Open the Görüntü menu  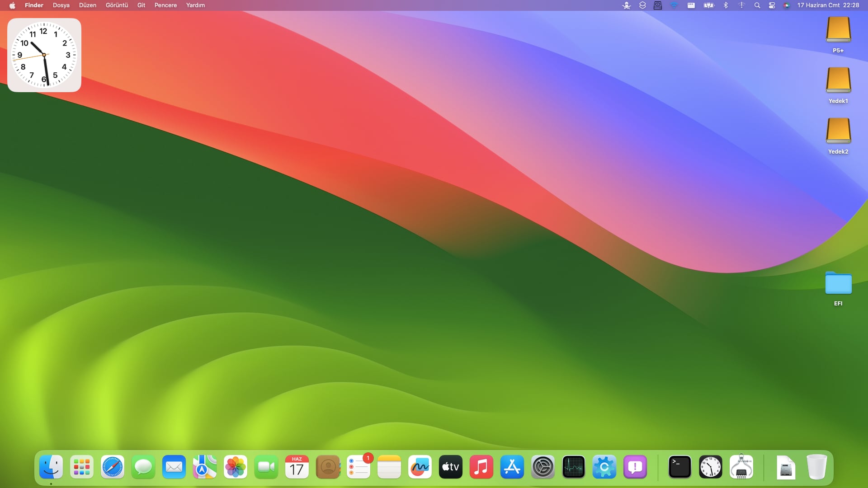(117, 5)
